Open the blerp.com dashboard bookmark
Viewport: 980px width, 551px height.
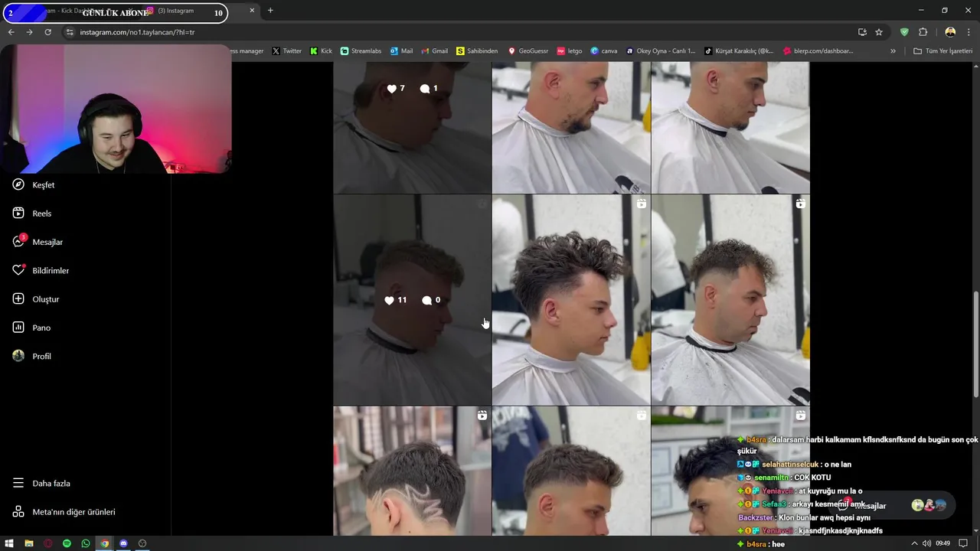[818, 51]
